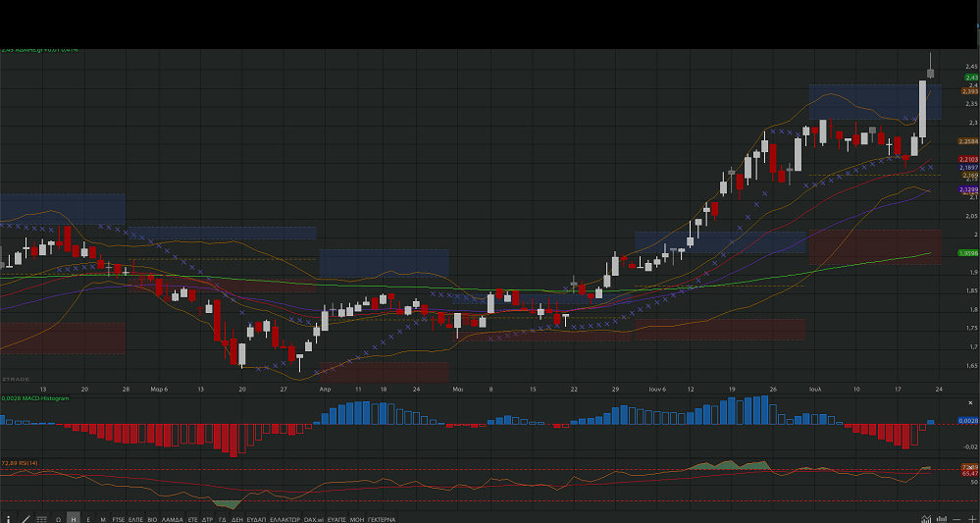Click the green 2,43 current price tag
Viewport: 980px width, 523px height.
coord(971,77)
